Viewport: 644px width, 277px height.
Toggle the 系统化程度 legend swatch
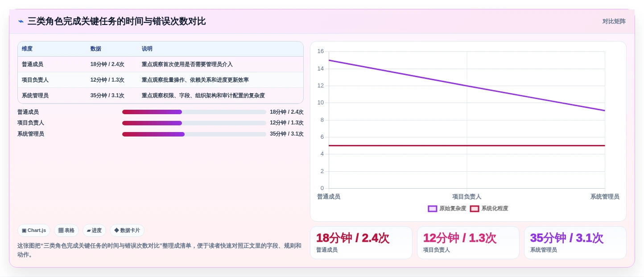point(475,208)
